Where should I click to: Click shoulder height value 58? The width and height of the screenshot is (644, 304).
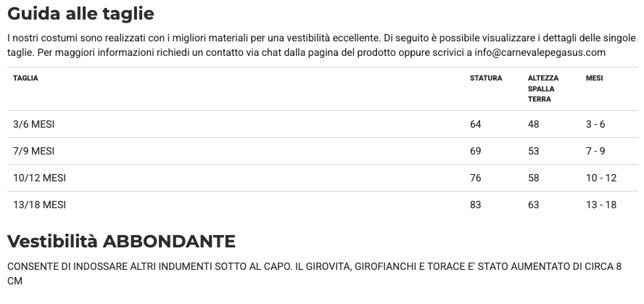click(534, 178)
